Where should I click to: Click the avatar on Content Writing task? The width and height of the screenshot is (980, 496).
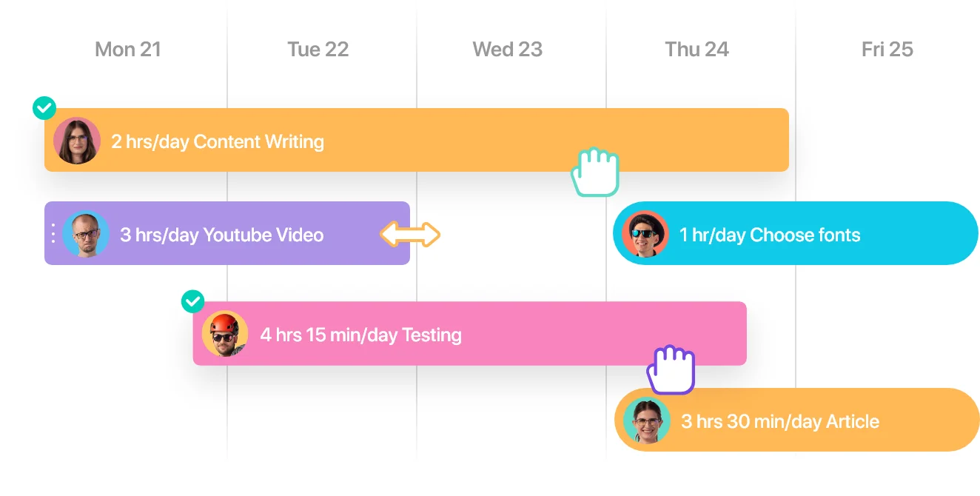(x=77, y=141)
